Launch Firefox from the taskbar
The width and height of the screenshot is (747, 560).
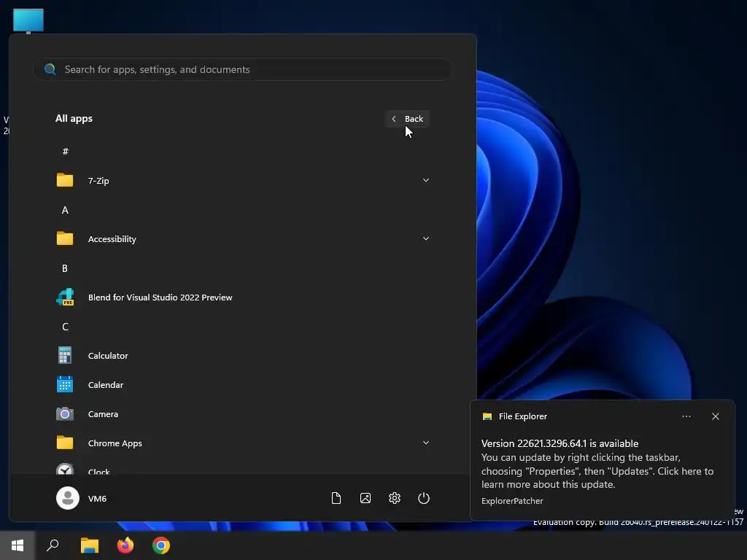pos(125,545)
